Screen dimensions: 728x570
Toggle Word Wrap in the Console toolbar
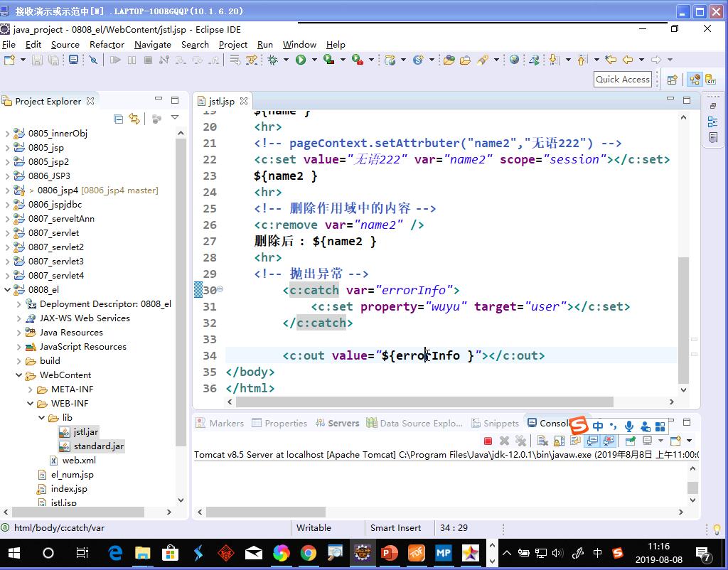pos(576,441)
